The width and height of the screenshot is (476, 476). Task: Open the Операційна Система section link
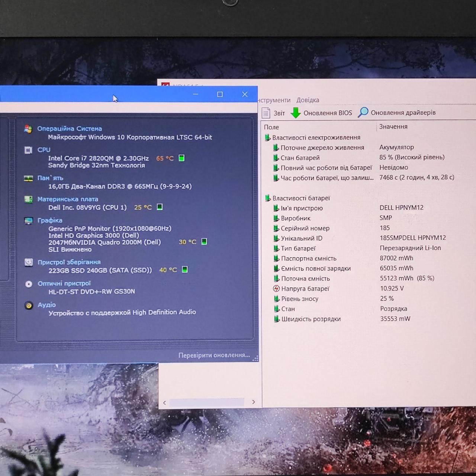point(70,129)
